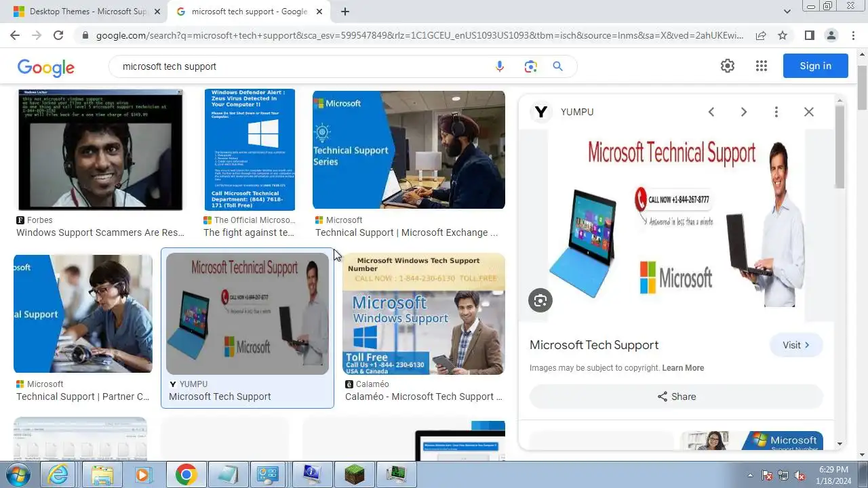Click the Microsoft Support Number related image
This screenshot has width=868, height=488.
coord(751,441)
